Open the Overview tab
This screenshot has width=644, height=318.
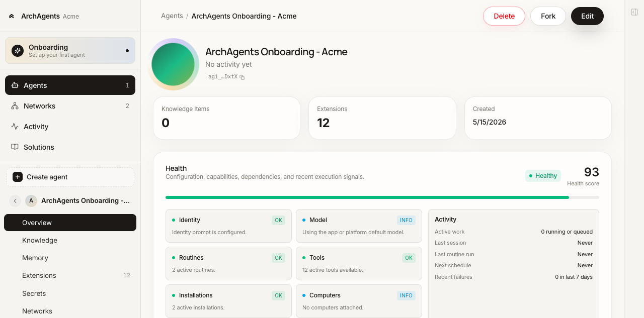70,223
